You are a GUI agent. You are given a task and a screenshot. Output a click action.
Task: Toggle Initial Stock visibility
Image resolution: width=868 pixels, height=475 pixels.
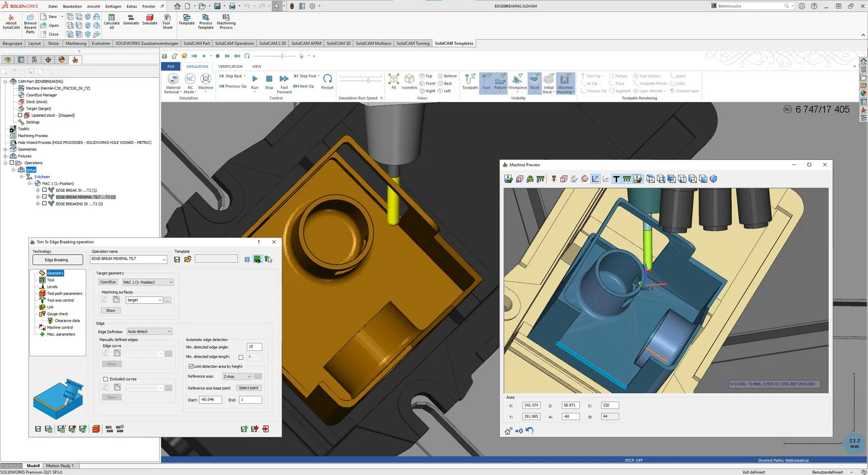pyautogui.click(x=548, y=83)
